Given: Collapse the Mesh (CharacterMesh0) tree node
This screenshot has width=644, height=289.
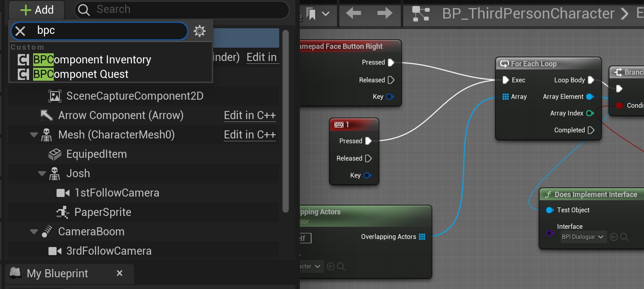Looking at the screenshot, I should pyautogui.click(x=34, y=135).
